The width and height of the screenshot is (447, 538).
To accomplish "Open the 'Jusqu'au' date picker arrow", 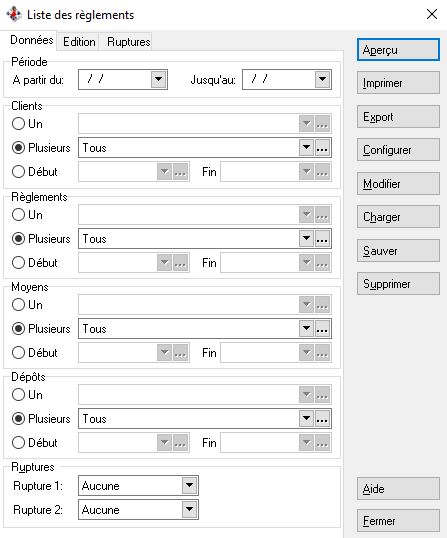I will click(x=322, y=80).
